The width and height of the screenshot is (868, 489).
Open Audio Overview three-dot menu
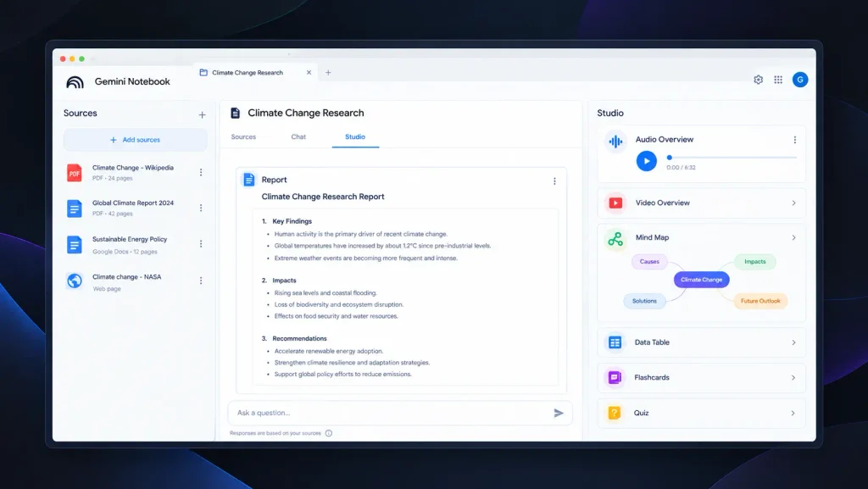click(795, 140)
